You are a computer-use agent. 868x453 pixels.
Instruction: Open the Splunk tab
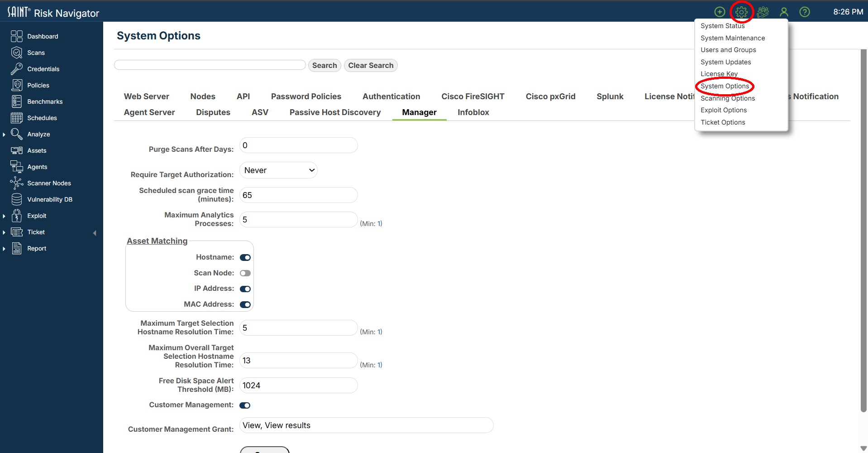(610, 96)
